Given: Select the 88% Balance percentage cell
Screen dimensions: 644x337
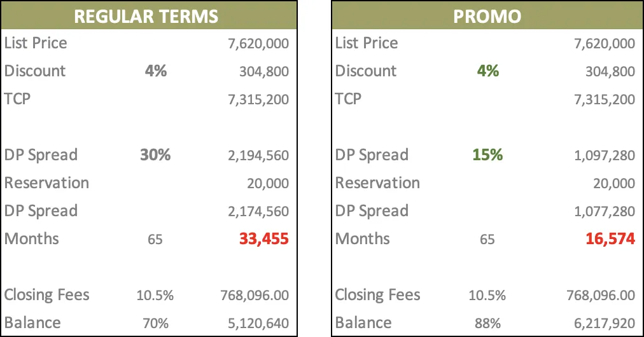Looking at the screenshot, I should (487, 323).
